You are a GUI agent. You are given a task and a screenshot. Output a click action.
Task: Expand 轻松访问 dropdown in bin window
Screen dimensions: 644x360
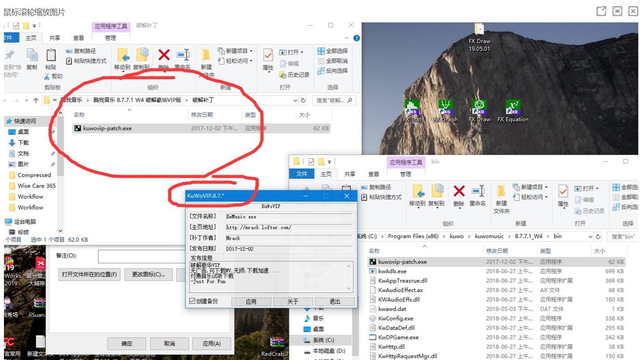pos(546,197)
